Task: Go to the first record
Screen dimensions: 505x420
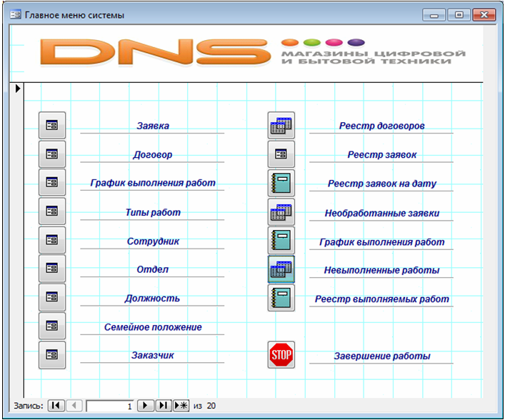Action: 56,406
